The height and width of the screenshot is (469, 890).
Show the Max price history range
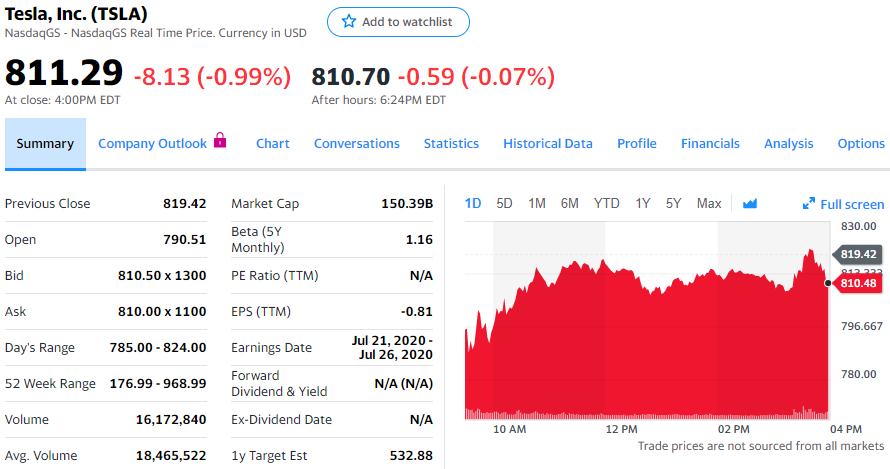(709, 203)
